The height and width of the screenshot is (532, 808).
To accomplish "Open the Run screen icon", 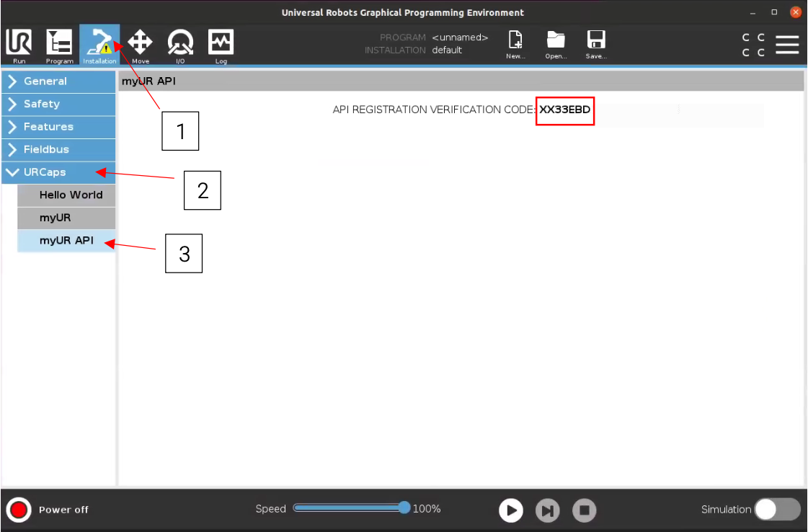I will pyautogui.click(x=18, y=43).
